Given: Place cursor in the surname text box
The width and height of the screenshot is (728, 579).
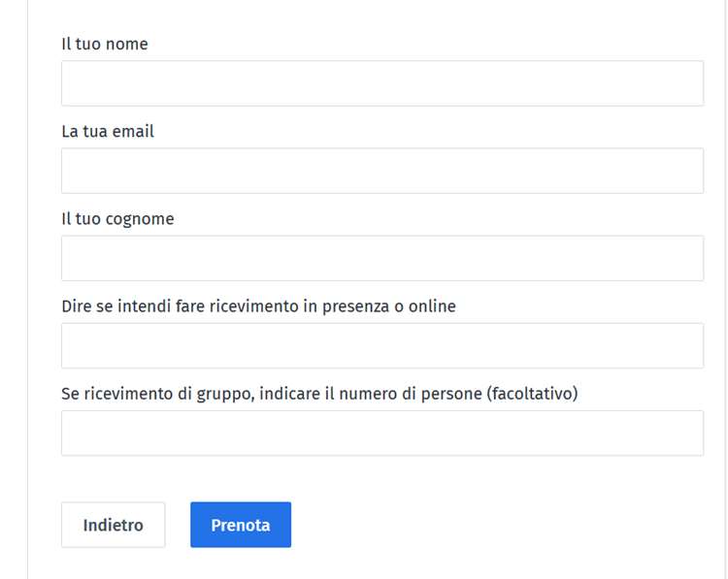Looking at the screenshot, I should coord(381,258).
